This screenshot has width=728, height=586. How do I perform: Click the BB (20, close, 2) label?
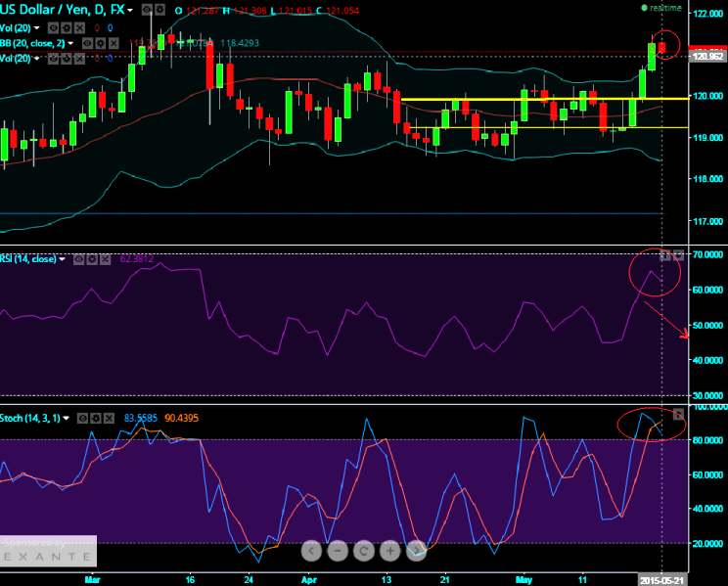(x=32, y=43)
